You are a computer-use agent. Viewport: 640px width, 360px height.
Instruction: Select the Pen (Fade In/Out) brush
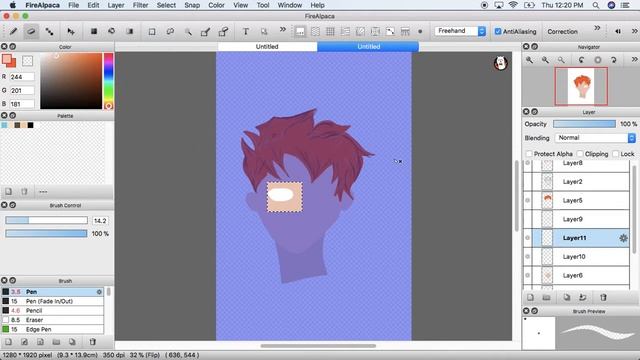[52, 301]
